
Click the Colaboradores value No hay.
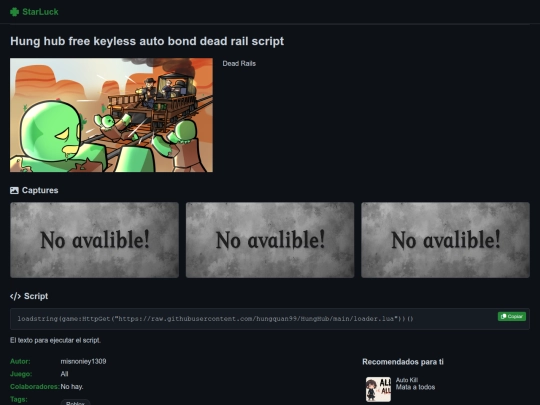72,387
